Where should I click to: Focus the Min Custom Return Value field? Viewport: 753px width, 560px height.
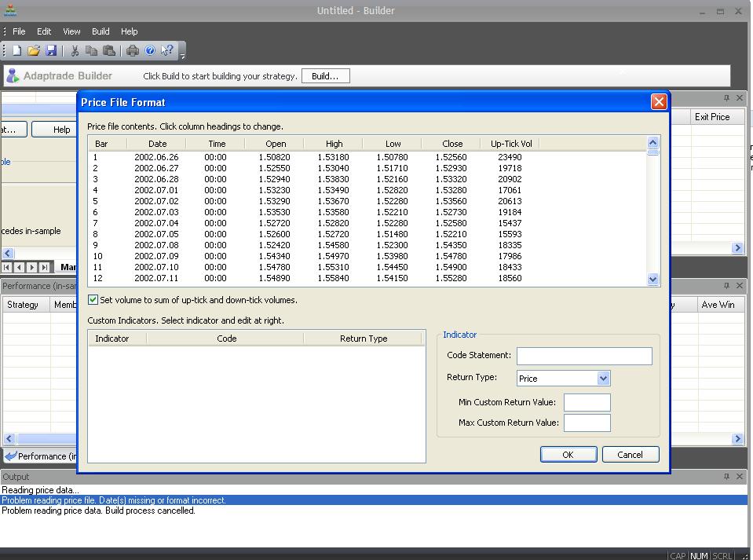587,402
